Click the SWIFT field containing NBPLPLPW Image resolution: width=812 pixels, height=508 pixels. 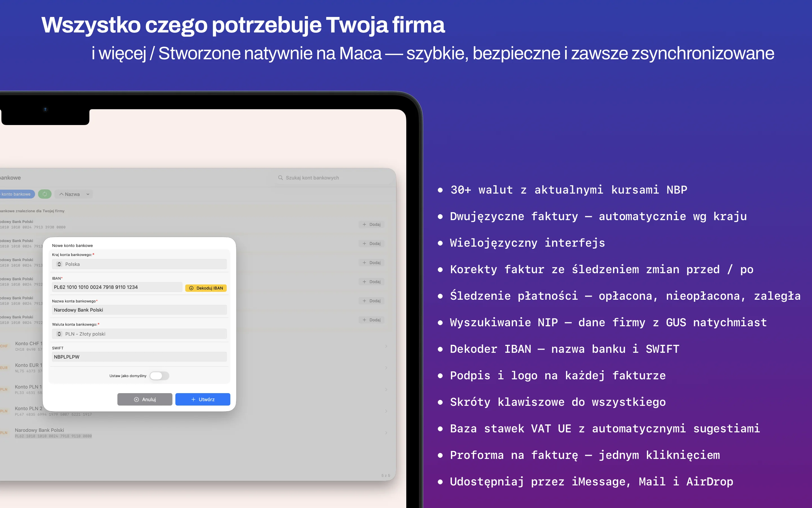pos(139,357)
